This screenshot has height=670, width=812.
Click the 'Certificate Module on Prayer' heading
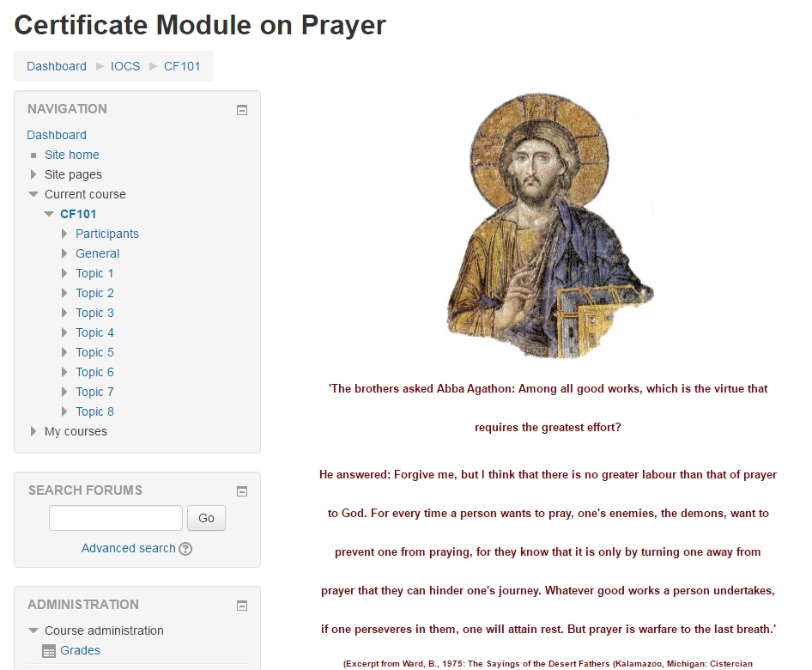(200, 25)
